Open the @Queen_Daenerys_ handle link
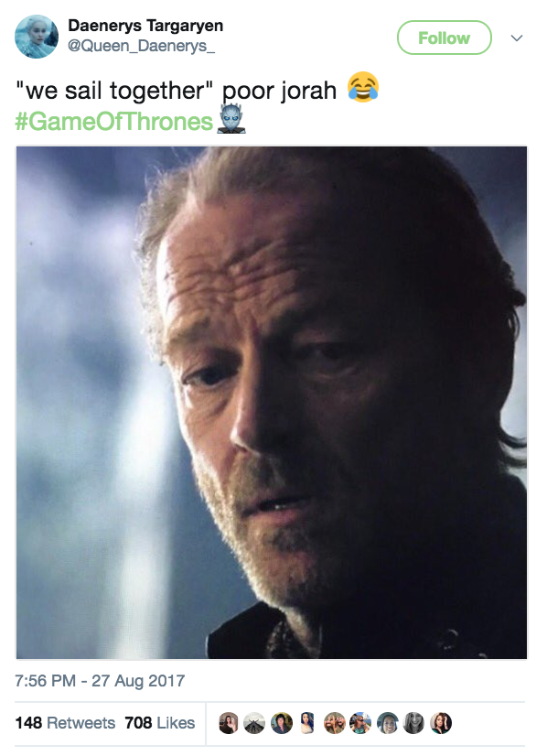Image resolution: width=547 pixels, height=756 pixels. [141, 46]
